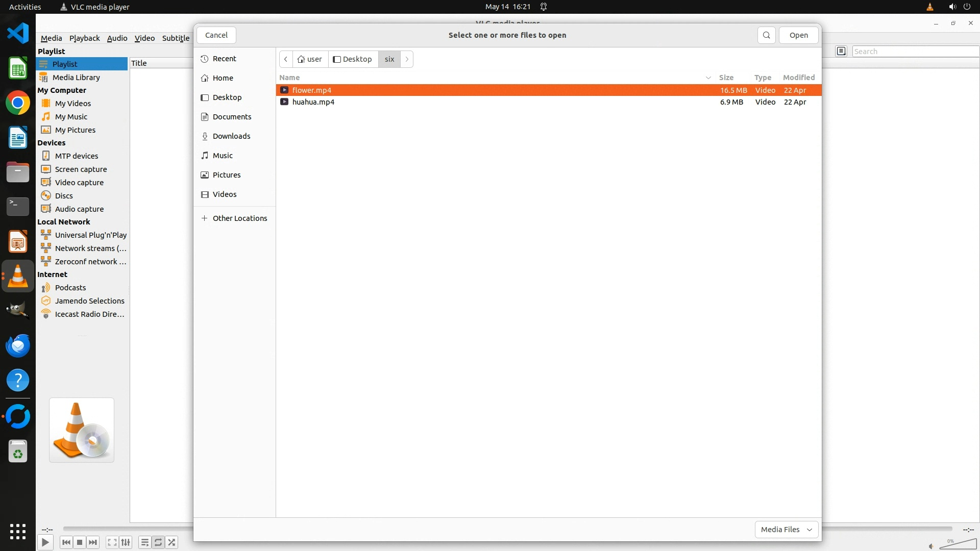
Task: Toggle the loop/repeat mode button
Action: tap(158, 542)
